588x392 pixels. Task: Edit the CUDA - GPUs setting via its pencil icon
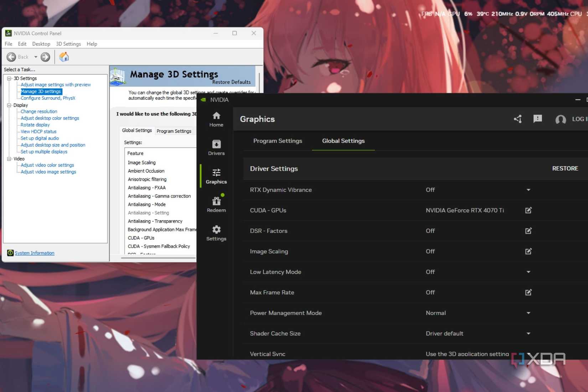point(528,210)
